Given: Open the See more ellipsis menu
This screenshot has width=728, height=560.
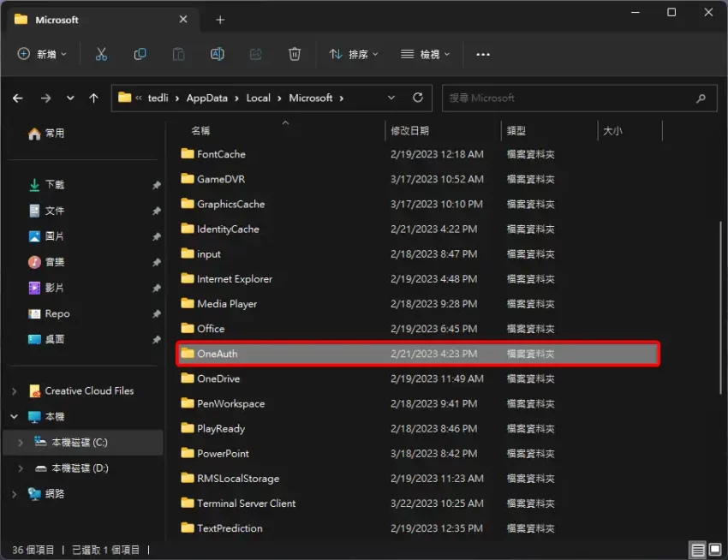Looking at the screenshot, I should coord(483,54).
